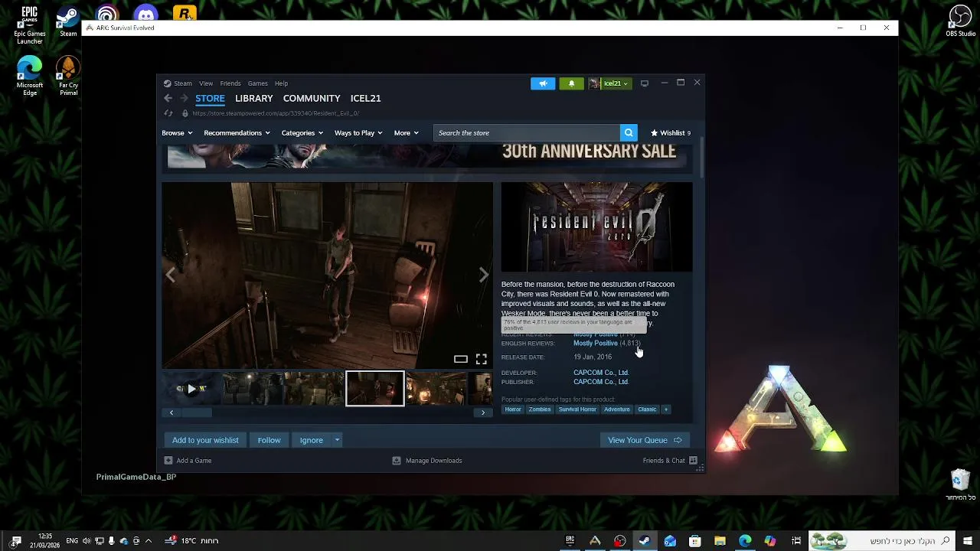980x551 pixels.
Task: Open File Explorer from the taskbar
Action: 720,541
